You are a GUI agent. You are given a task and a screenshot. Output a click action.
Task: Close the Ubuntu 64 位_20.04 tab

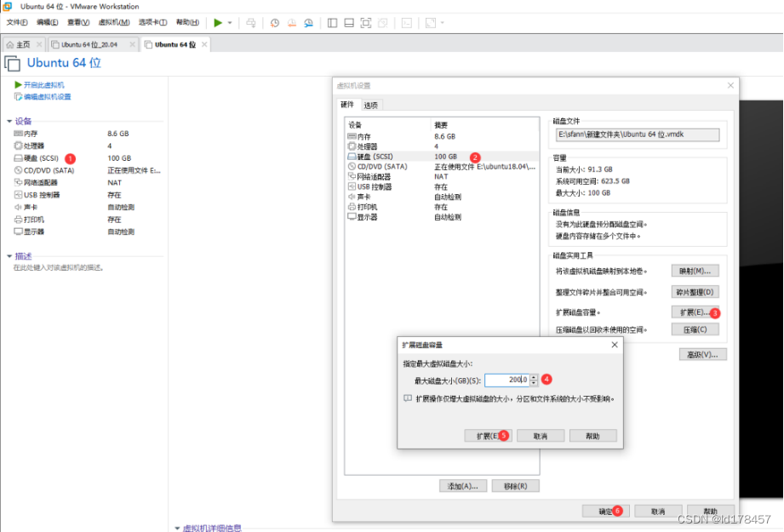pyautogui.click(x=133, y=44)
